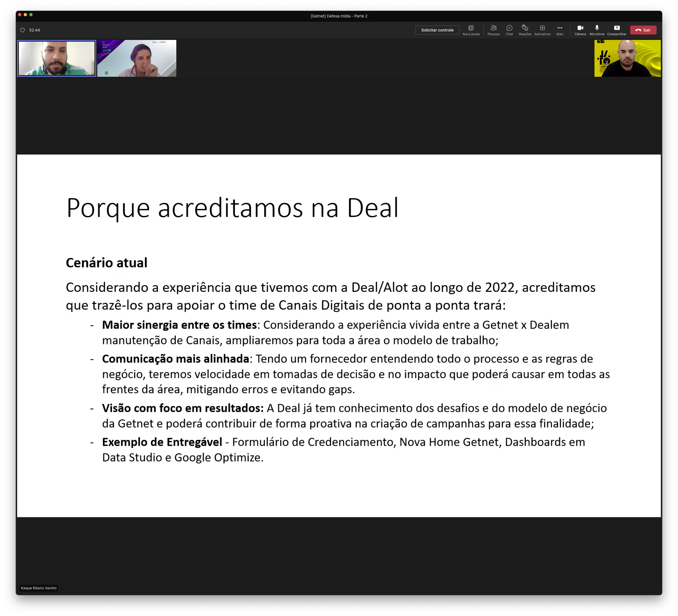Click the Cenário atual heading
The image size is (678, 616).
pos(107,263)
